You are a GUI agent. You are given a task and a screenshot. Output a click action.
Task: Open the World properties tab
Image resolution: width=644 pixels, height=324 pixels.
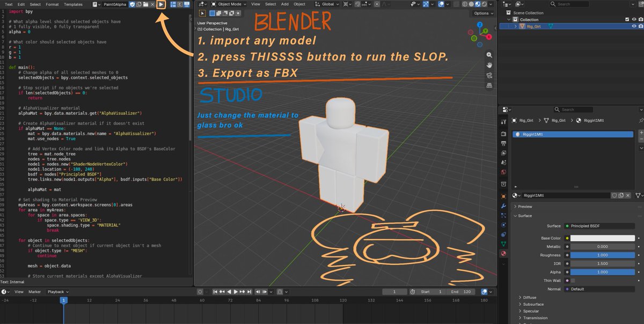(503, 172)
